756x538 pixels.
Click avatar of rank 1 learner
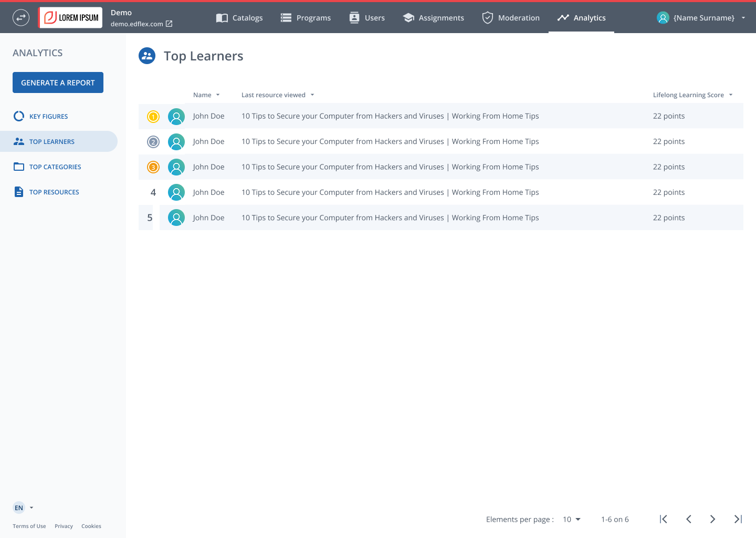point(176,117)
